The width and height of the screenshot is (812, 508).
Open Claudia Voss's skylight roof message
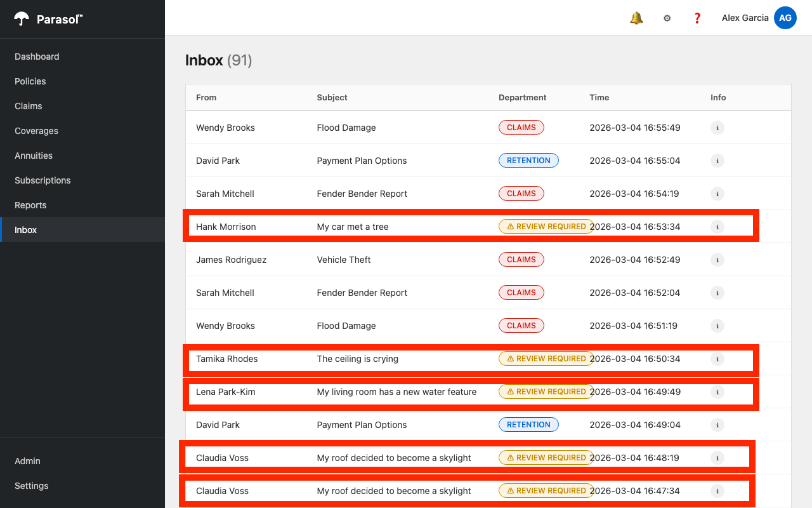pos(393,458)
